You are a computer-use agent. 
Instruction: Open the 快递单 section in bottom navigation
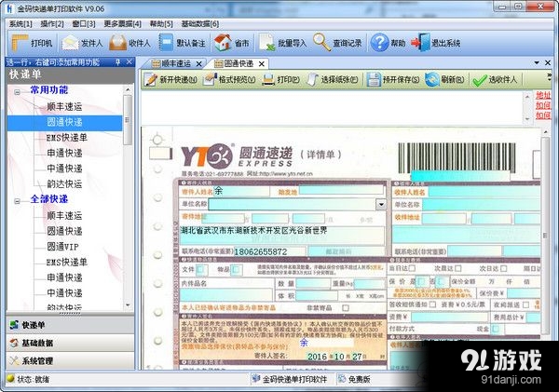click(70, 325)
